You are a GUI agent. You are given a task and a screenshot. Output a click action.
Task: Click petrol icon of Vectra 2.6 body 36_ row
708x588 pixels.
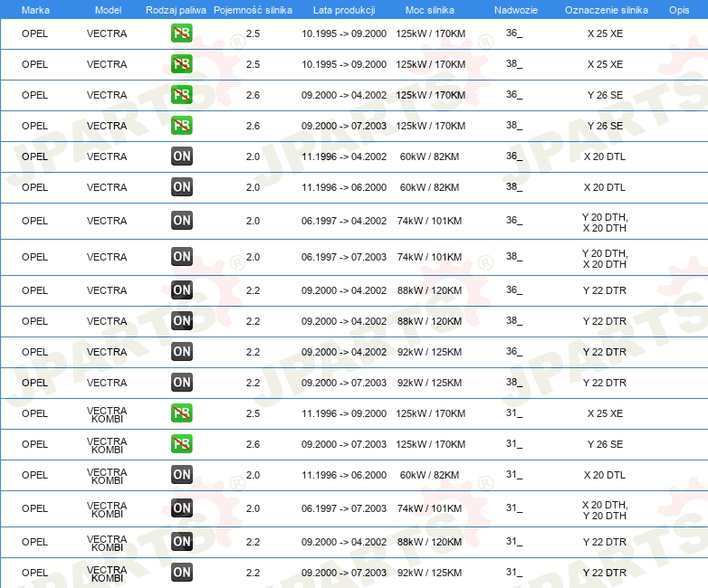[x=181, y=95]
